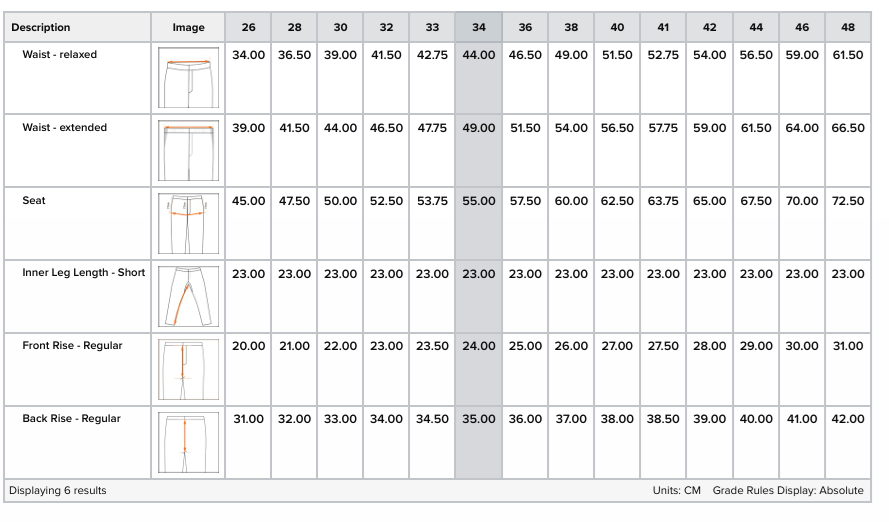Select the Seat row label
The image size is (889, 522).
click(x=34, y=201)
